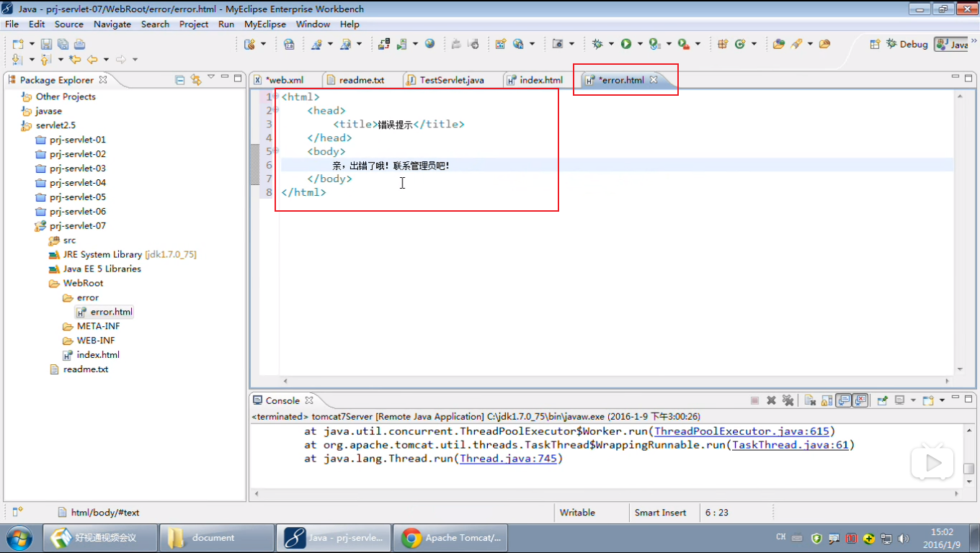Open the dropdown beside the New icon
Image resolution: width=980 pixels, height=553 pixels.
(x=32, y=44)
